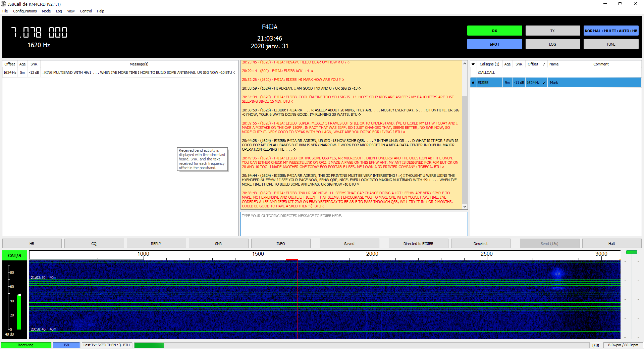Toggle the green RX button
Screen dimensions: 644x349
click(x=494, y=31)
